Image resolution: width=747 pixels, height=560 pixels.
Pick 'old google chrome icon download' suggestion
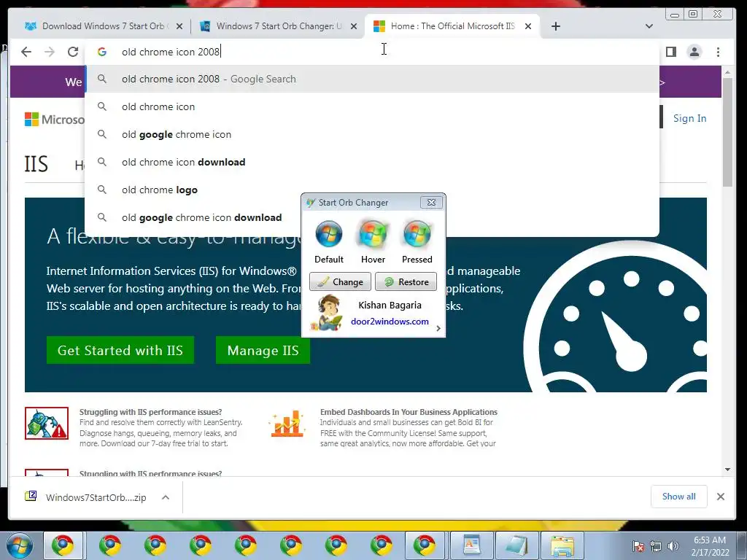tap(372, 217)
